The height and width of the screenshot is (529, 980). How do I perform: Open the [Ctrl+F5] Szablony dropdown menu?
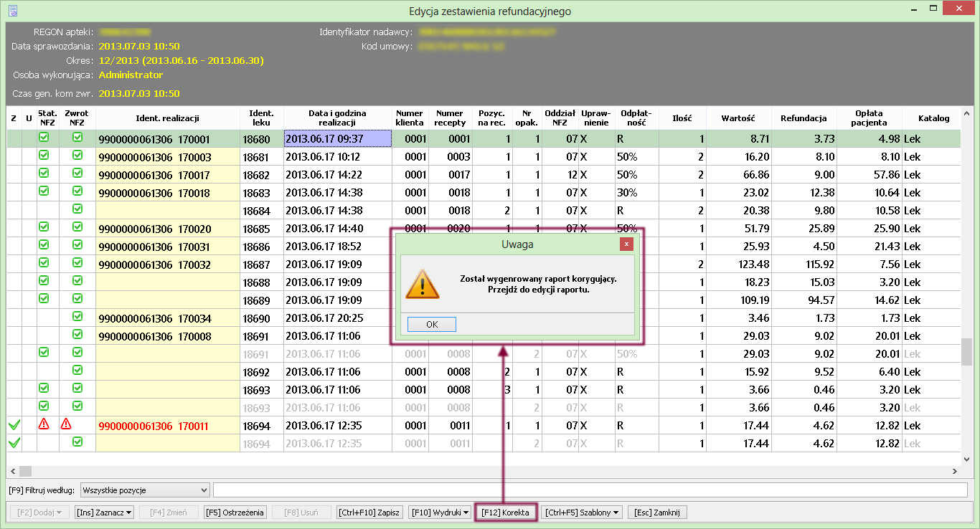coord(582,513)
